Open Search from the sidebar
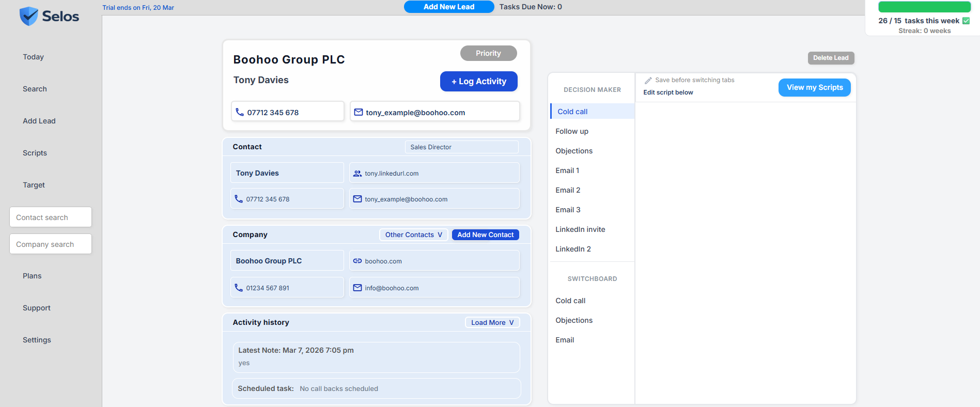The image size is (980, 407). coord(35,89)
